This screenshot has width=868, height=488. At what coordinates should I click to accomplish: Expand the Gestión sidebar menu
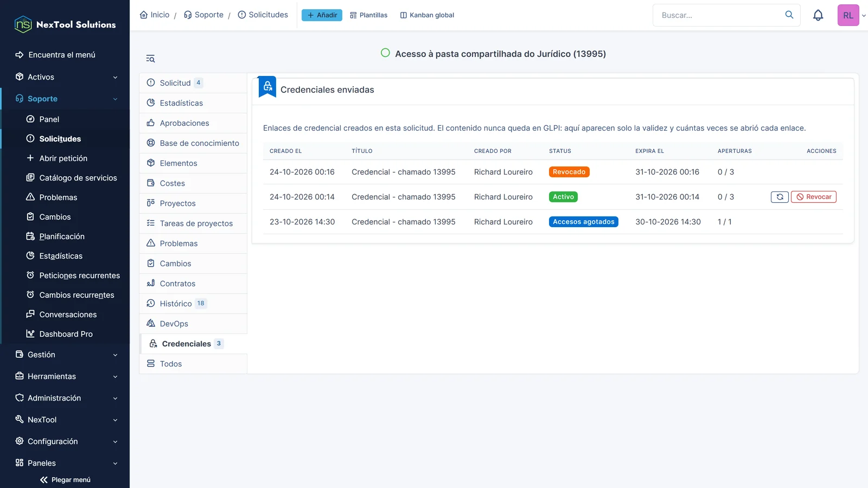[65, 355]
